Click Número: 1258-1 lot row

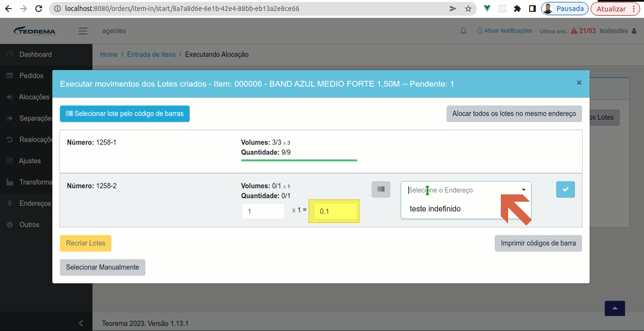click(x=321, y=151)
